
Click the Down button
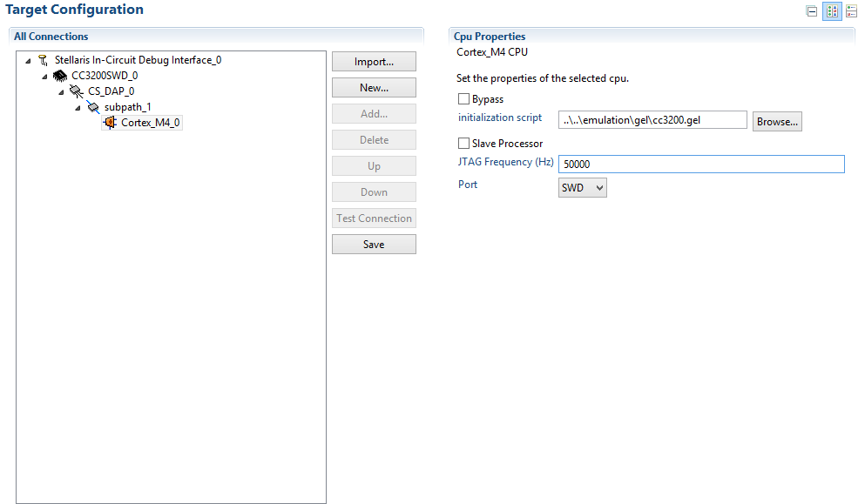click(x=374, y=192)
